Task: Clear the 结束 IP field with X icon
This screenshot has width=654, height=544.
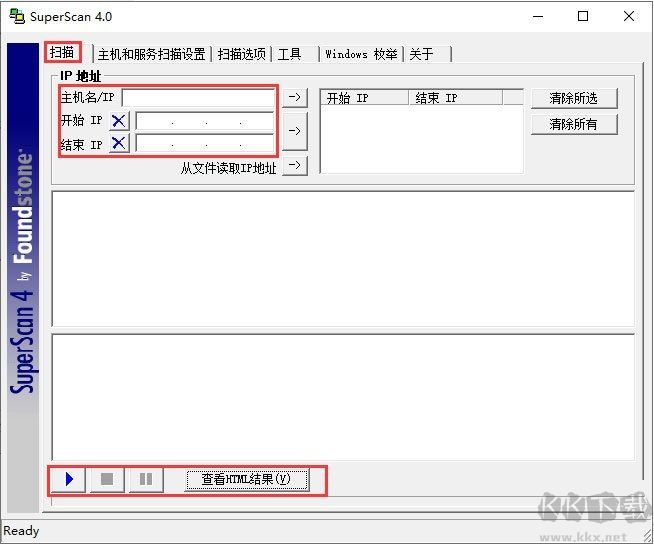Action: click(x=119, y=144)
